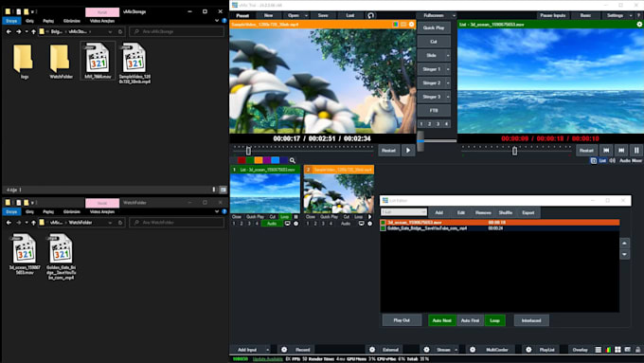Click the lines list view icon bottom bar
This screenshot has width=644, height=363.
[598, 350]
